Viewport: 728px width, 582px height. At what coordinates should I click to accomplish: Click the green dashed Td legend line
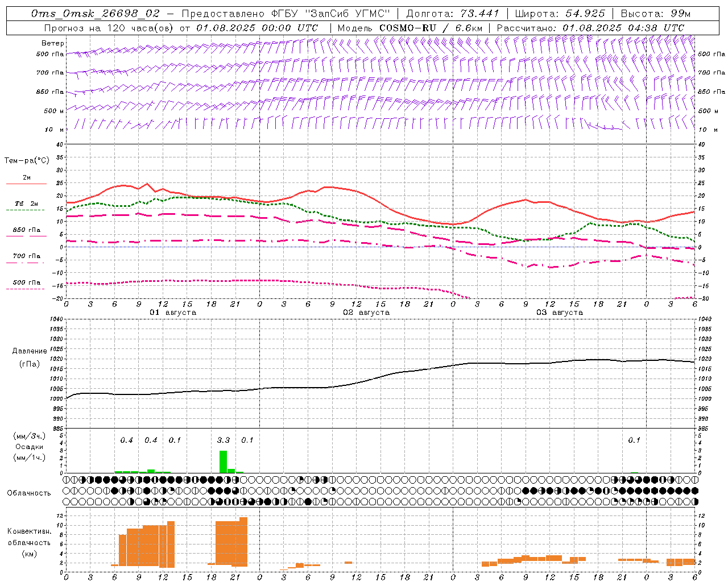[x=25, y=210]
